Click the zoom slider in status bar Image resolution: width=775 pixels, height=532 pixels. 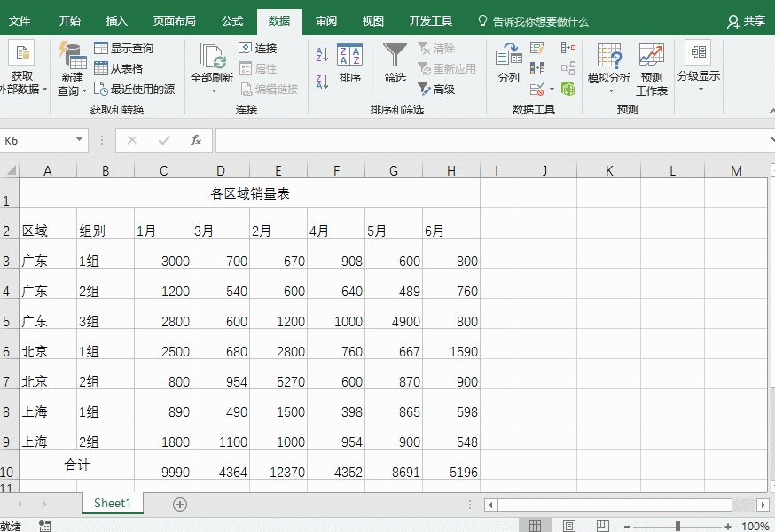[677, 526]
